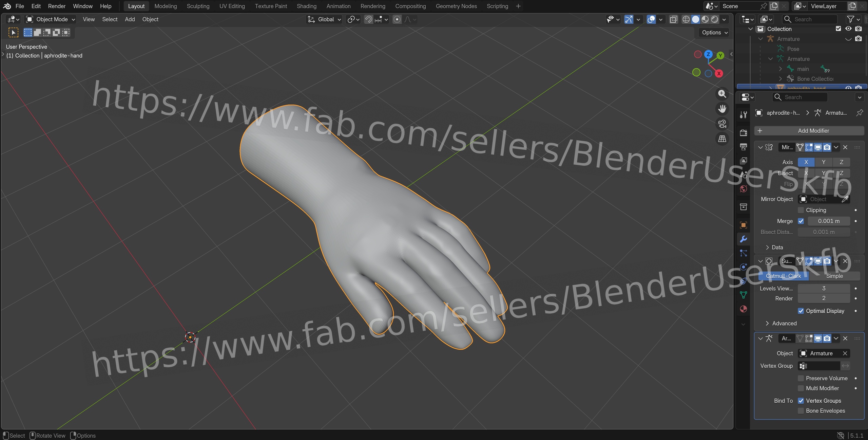Disable Optimal Display checkbox
Screen dimensions: 868x440
pos(801,311)
